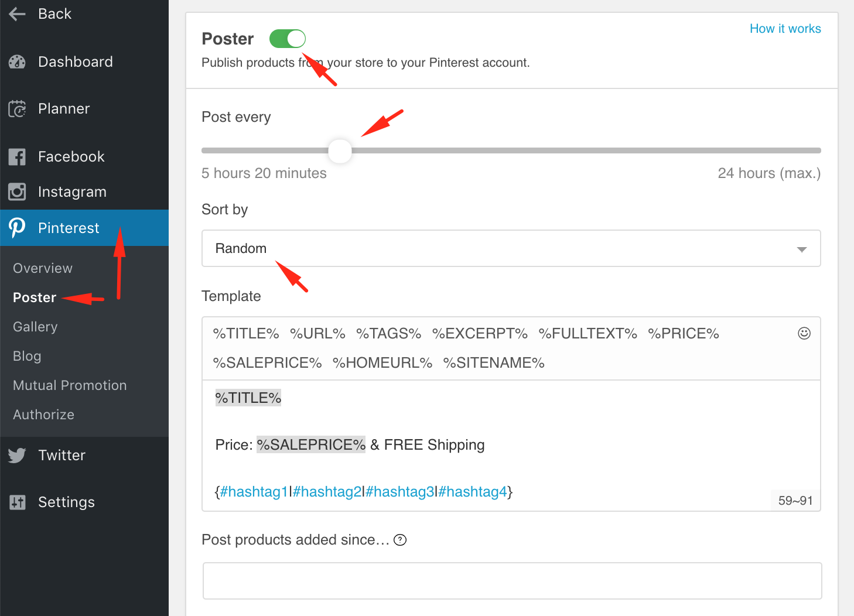Image resolution: width=854 pixels, height=616 pixels.
Task: Open Settings via sliders icon
Action: 17,502
